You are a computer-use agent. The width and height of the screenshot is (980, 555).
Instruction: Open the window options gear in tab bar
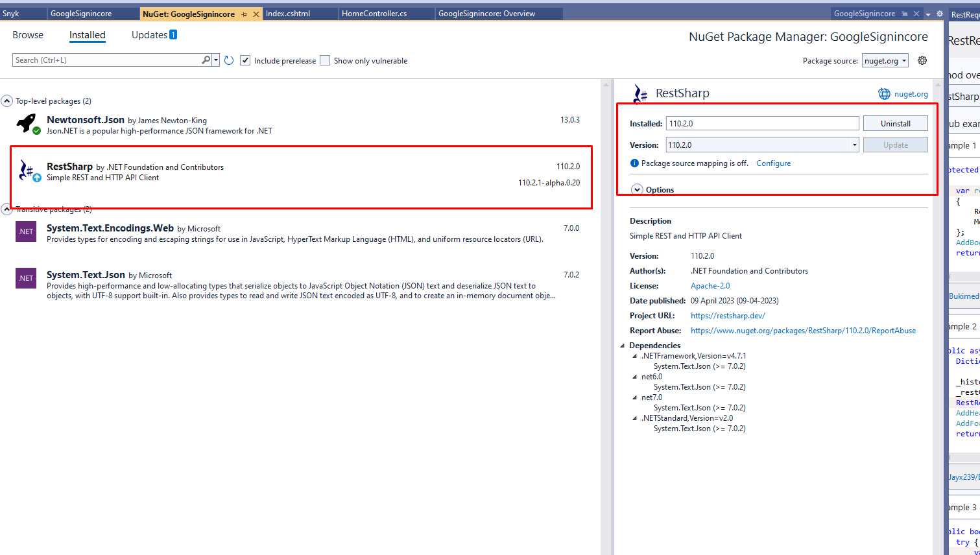[x=939, y=14]
